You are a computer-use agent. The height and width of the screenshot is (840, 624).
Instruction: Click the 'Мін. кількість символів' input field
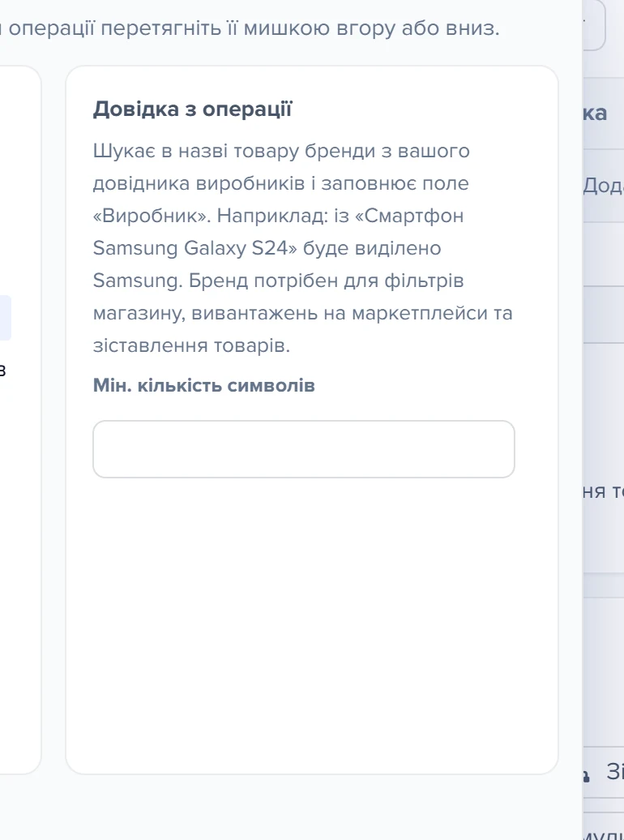pos(304,449)
